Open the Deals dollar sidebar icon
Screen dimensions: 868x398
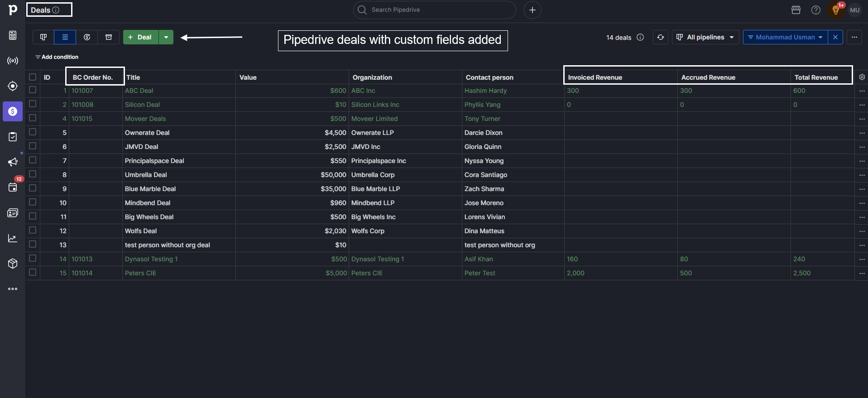pyautogui.click(x=13, y=111)
